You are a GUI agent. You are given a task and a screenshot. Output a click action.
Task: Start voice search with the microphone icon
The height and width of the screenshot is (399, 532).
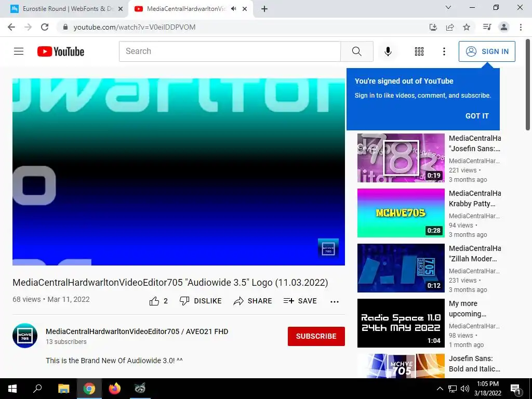point(388,51)
